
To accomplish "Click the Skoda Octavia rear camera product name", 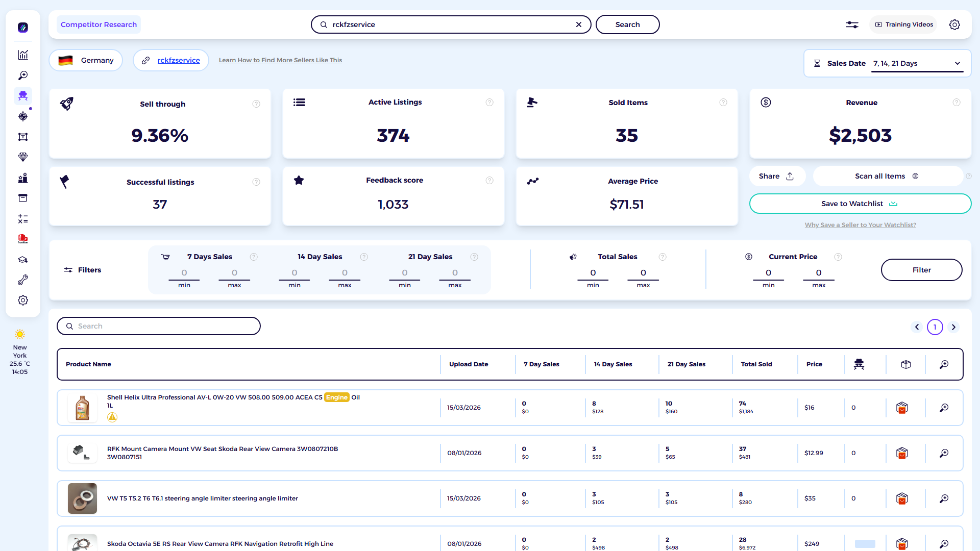I will pyautogui.click(x=220, y=544).
